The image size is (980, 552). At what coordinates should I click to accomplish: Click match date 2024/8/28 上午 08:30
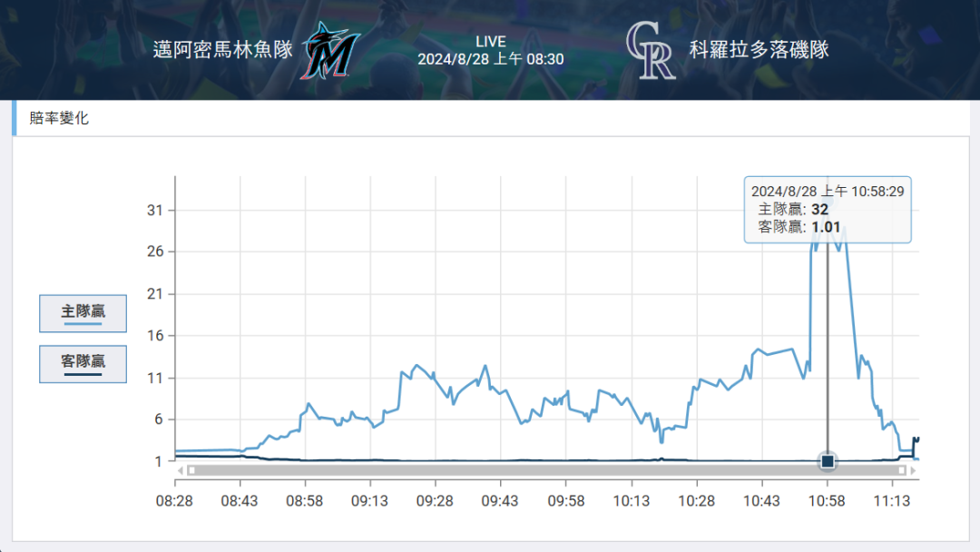point(491,59)
